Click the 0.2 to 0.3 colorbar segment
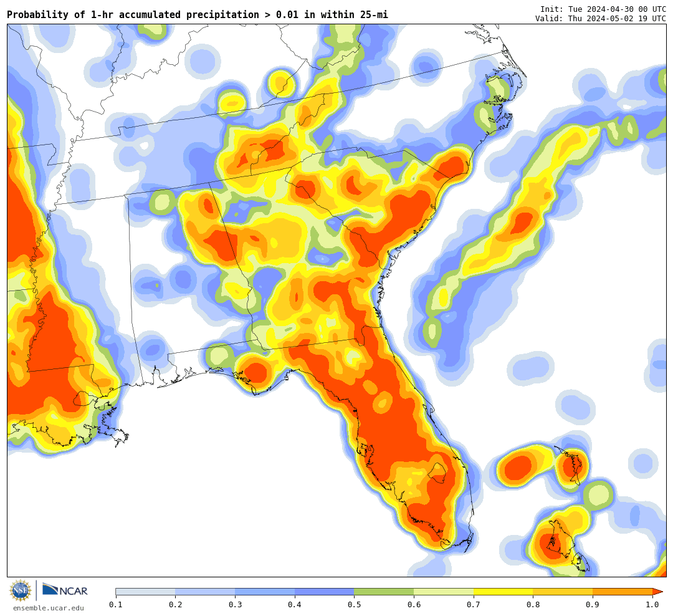 coord(205,592)
